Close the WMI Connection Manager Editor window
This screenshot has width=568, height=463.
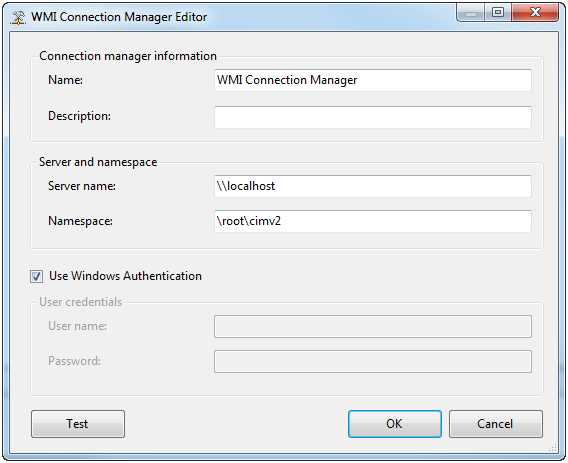point(535,13)
